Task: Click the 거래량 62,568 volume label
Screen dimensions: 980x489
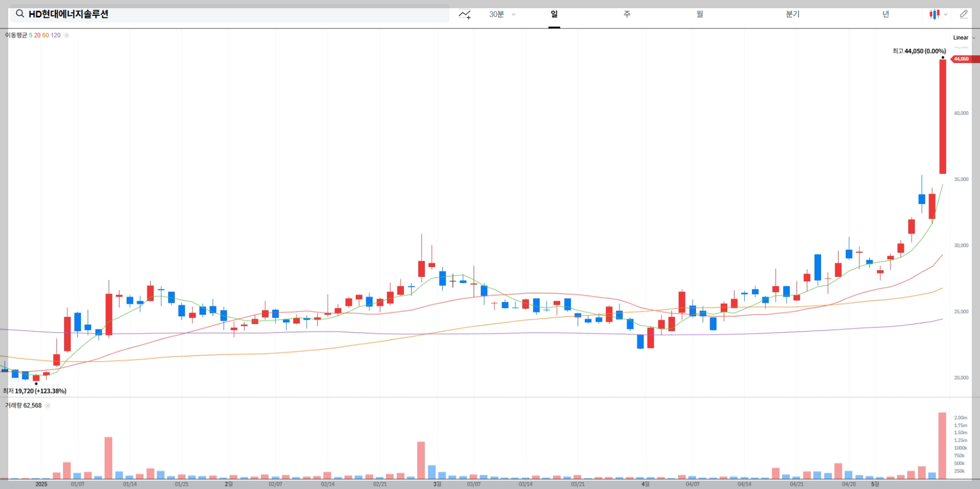Action: (23, 406)
